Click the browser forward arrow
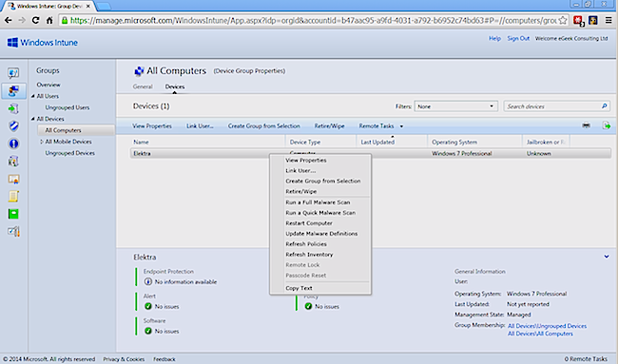This screenshot has height=364, width=618. tap(22, 20)
